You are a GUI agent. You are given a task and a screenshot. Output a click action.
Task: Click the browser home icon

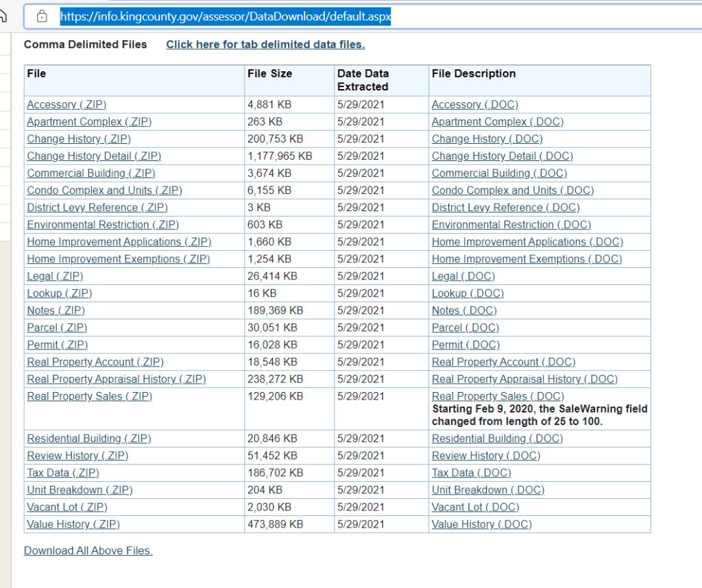3,16
